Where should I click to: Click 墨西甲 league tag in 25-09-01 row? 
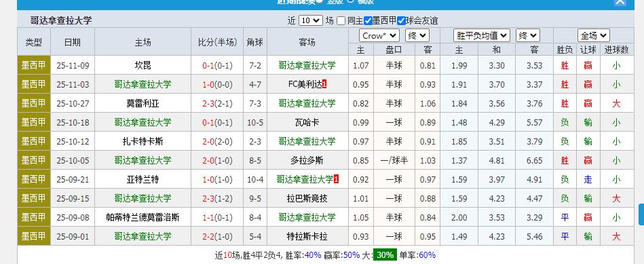coord(34,236)
